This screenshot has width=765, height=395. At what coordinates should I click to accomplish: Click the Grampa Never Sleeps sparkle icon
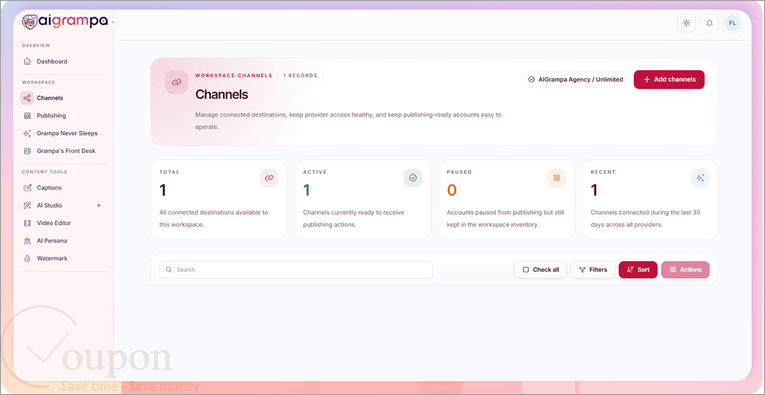tap(27, 133)
